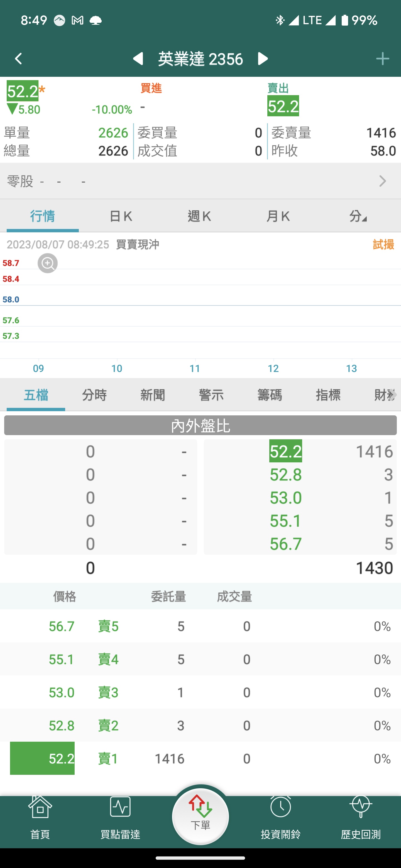Image resolution: width=401 pixels, height=868 pixels.
Task: Tap the 委賣量 1416 value
Action: (x=381, y=133)
